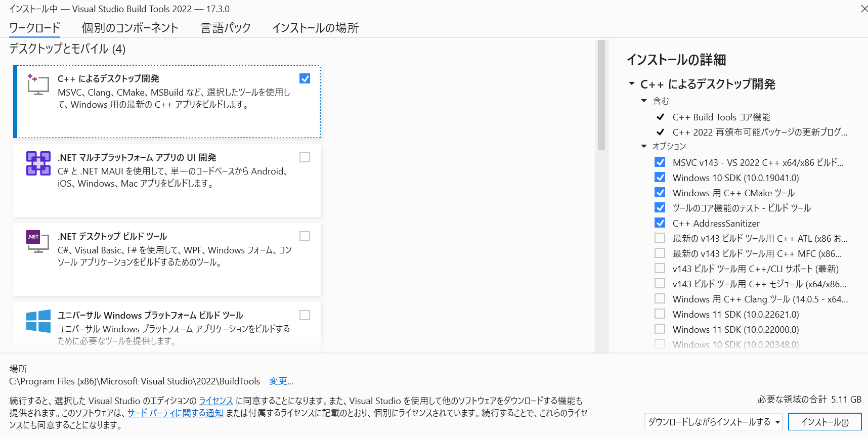
Task: Click the 必要な領域の合計 5.11 GB text
Action: coord(809,399)
